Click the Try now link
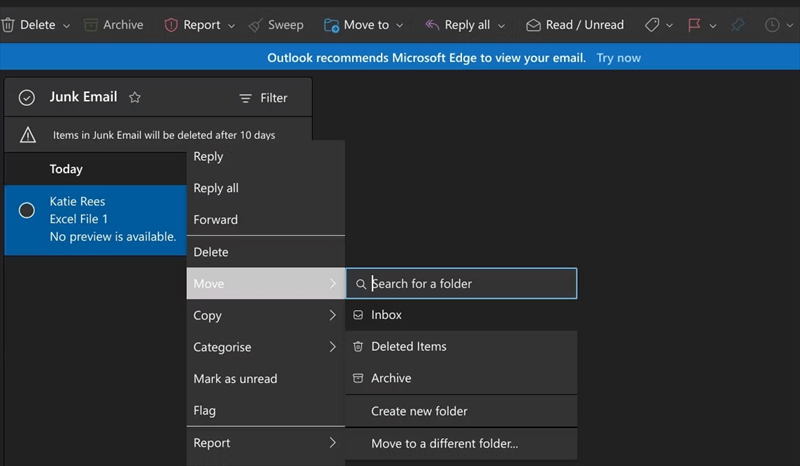This screenshot has height=466, width=800. point(618,58)
